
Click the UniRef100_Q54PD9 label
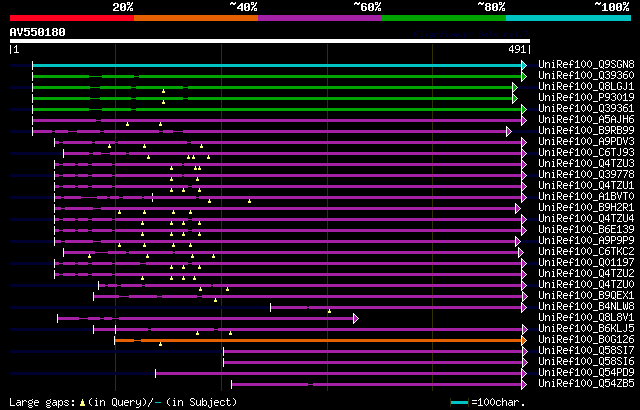[586, 373]
